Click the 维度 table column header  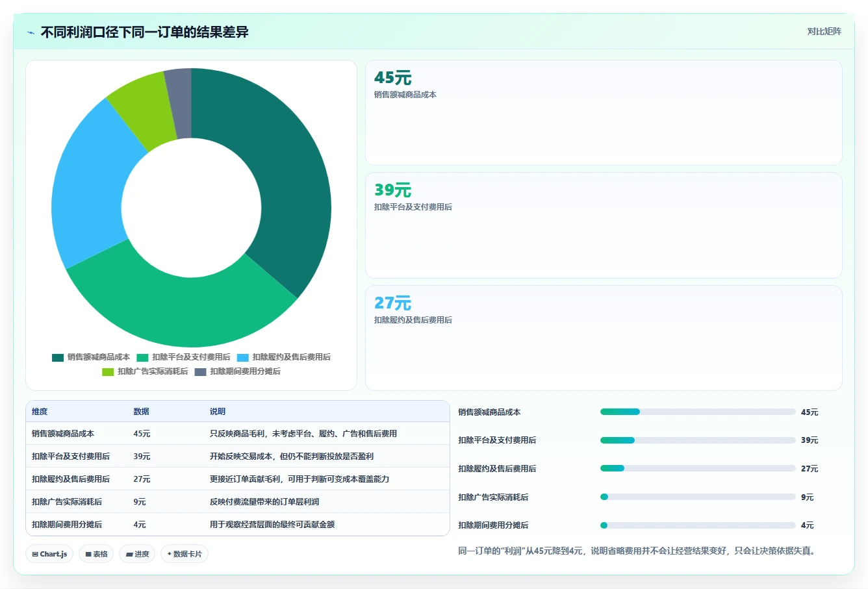pyautogui.click(x=40, y=412)
